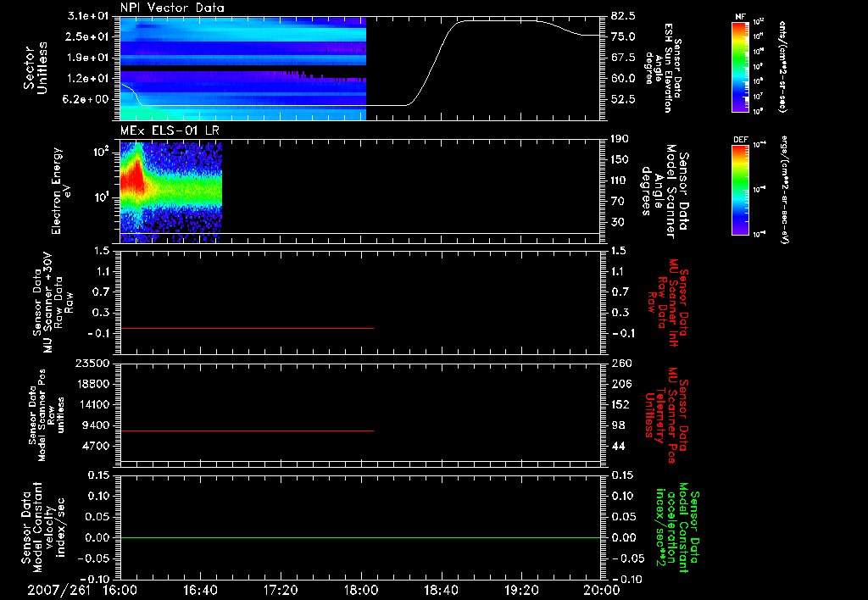Click the 19:20 time axis label
This screenshot has height=600, width=868.
(x=521, y=590)
